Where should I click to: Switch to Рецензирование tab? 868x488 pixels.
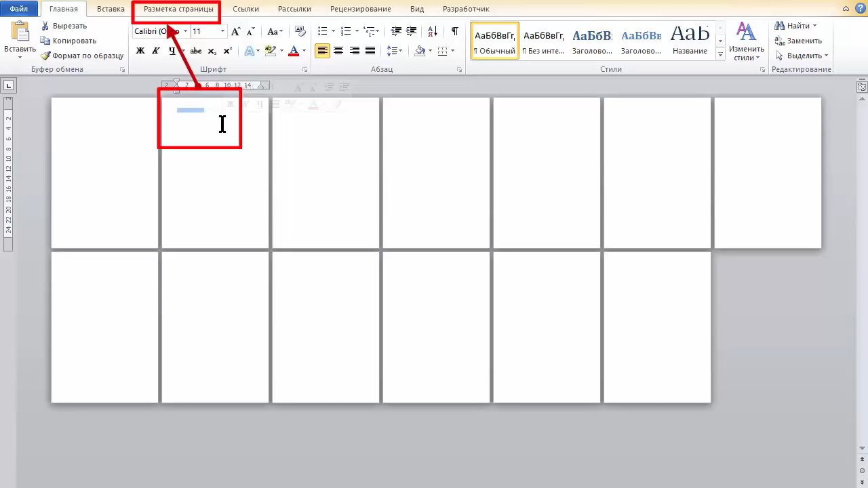361,9
